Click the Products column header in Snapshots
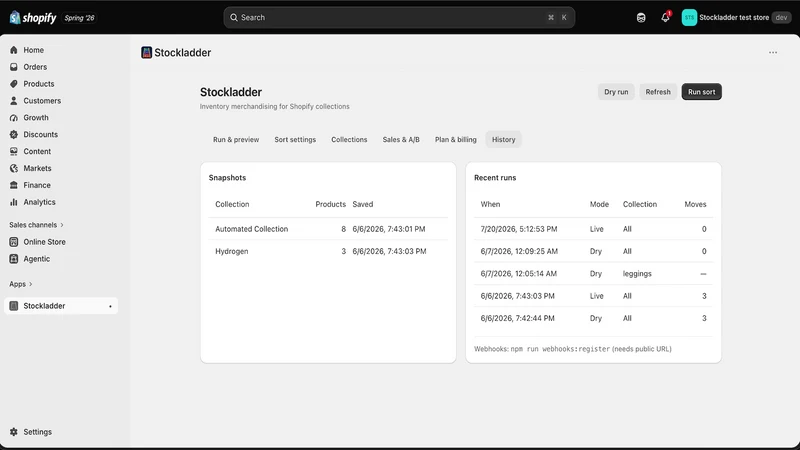Screen dimensions: 800x450 click(331, 204)
